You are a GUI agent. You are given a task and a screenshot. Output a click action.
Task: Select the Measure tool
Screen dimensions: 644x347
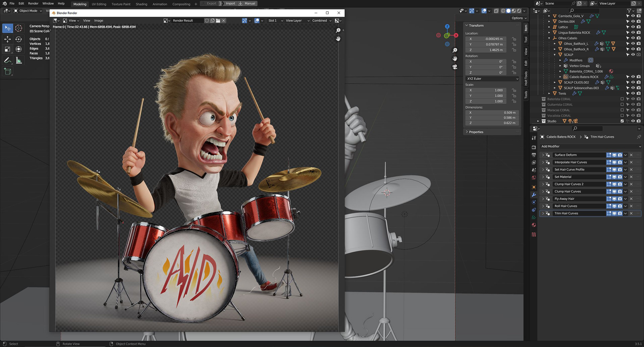[x=19, y=60]
